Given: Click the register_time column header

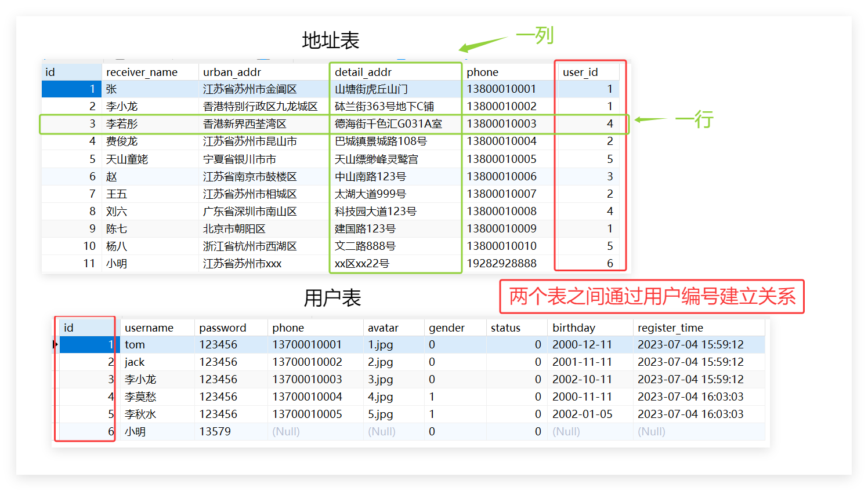Looking at the screenshot, I should pyautogui.click(x=671, y=327).
